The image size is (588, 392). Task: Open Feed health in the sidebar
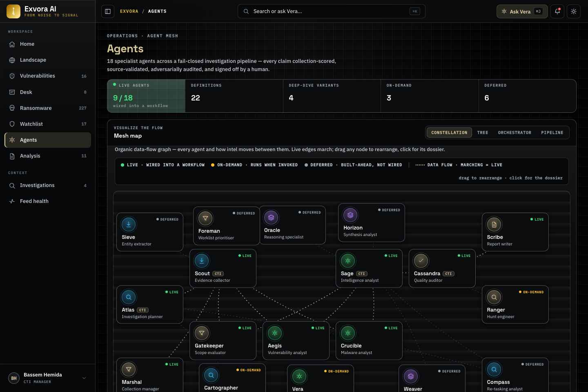[x=48, y=201]
